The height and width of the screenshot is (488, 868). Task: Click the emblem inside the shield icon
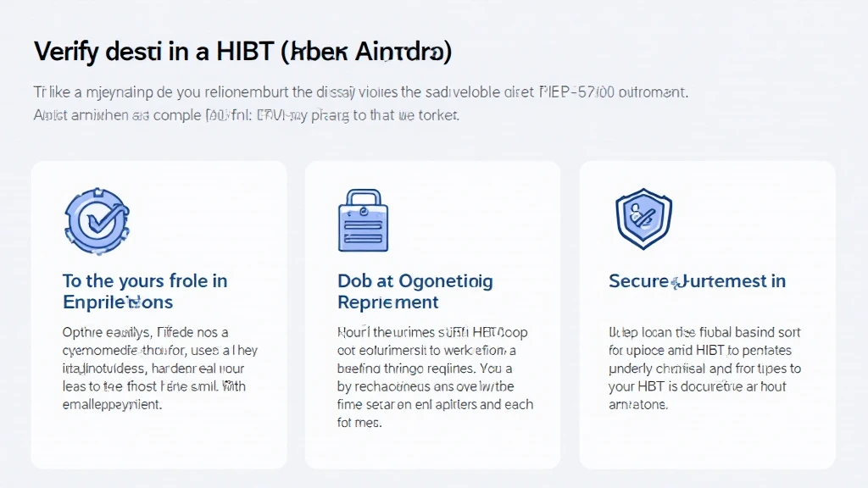tap(643, 216)
